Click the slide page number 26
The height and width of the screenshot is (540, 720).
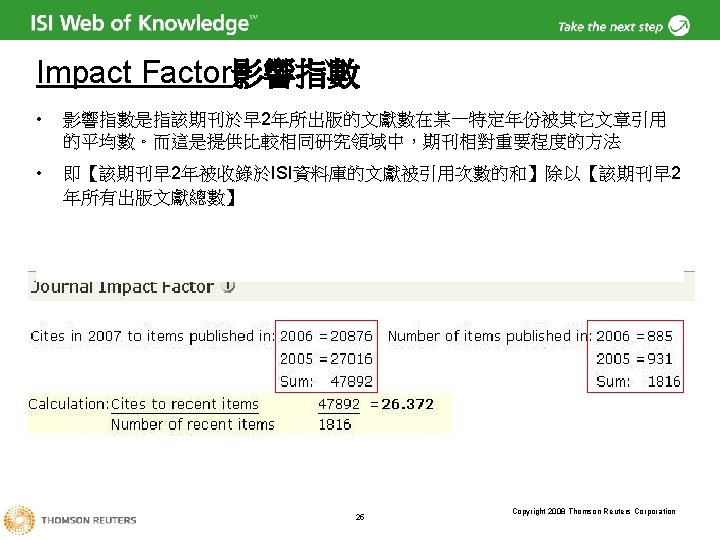click(x=360, y=517)
